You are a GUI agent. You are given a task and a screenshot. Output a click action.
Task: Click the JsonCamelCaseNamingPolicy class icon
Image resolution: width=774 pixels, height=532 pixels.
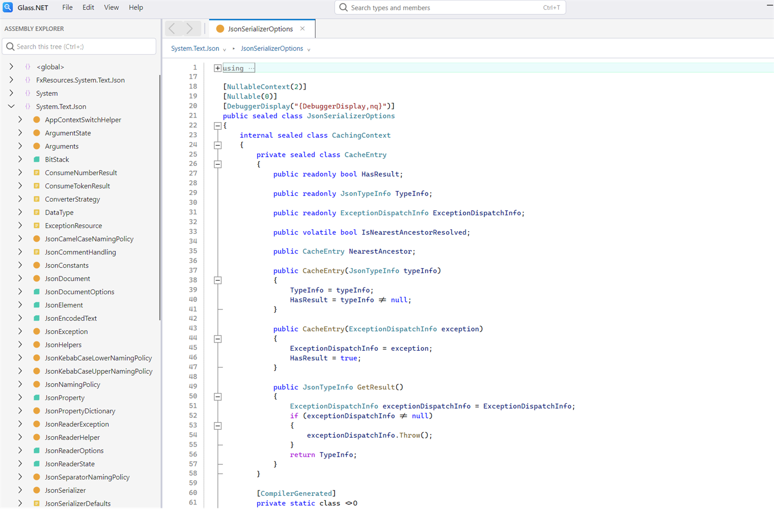[x=37, y=239]
